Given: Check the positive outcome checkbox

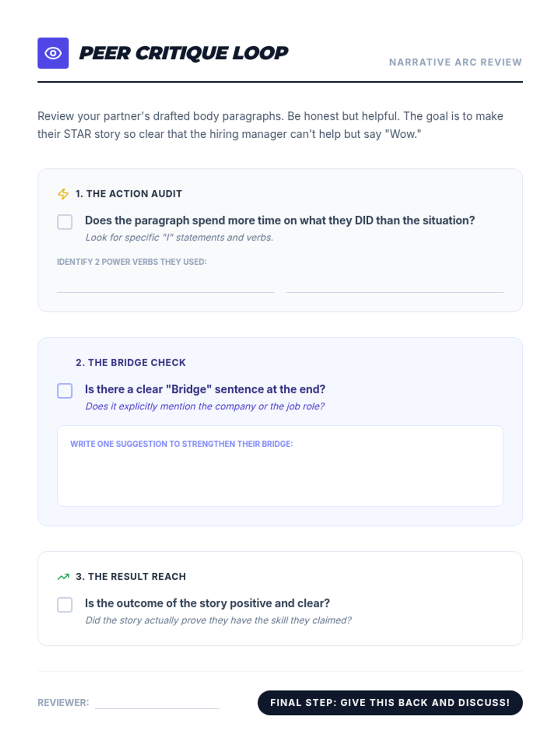Looking at the screenshot, I should pos(65,605).
